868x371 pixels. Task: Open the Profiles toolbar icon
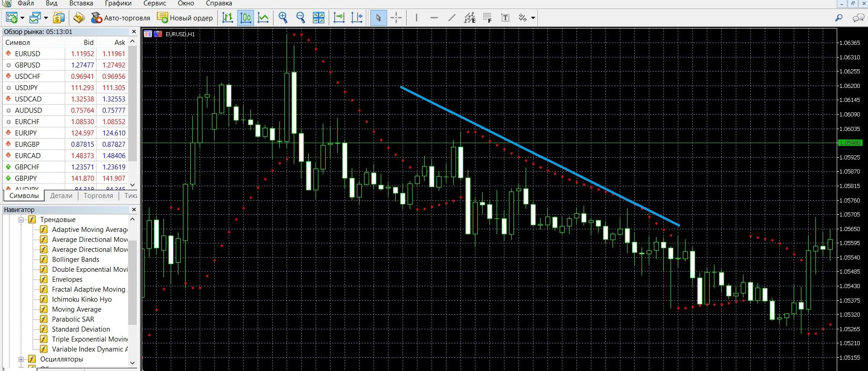[x=34, y=18]
